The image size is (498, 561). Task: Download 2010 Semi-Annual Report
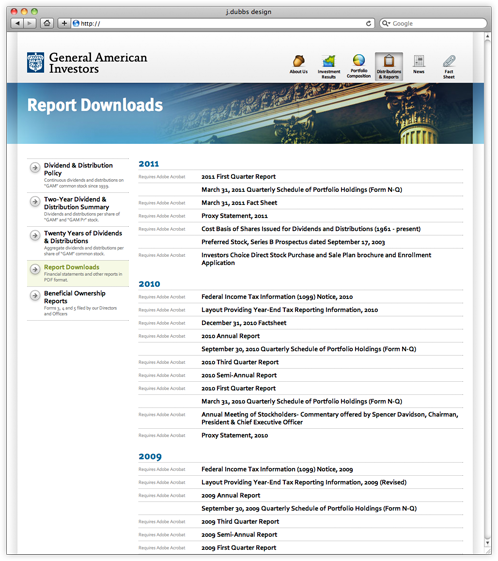pyautogui.click(x=239, y=375)
